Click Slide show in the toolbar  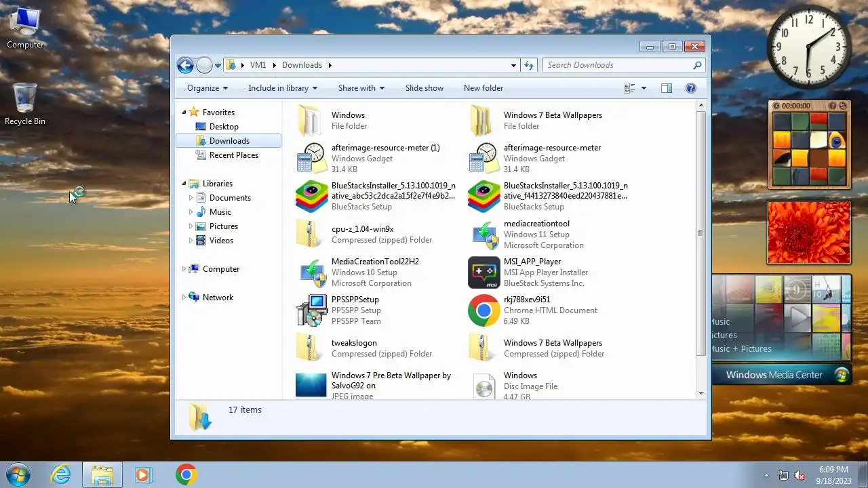(x=425, y=88)
